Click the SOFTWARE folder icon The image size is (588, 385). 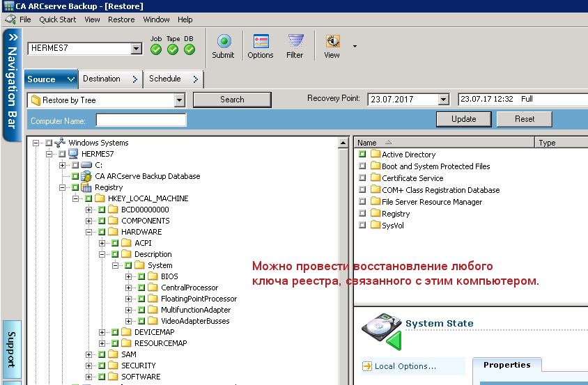point(113,376)
